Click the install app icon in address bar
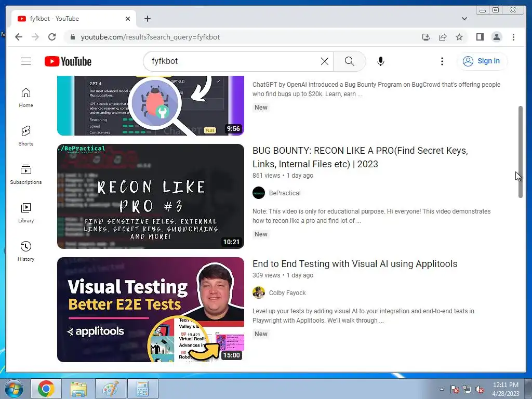 (426, 37)
